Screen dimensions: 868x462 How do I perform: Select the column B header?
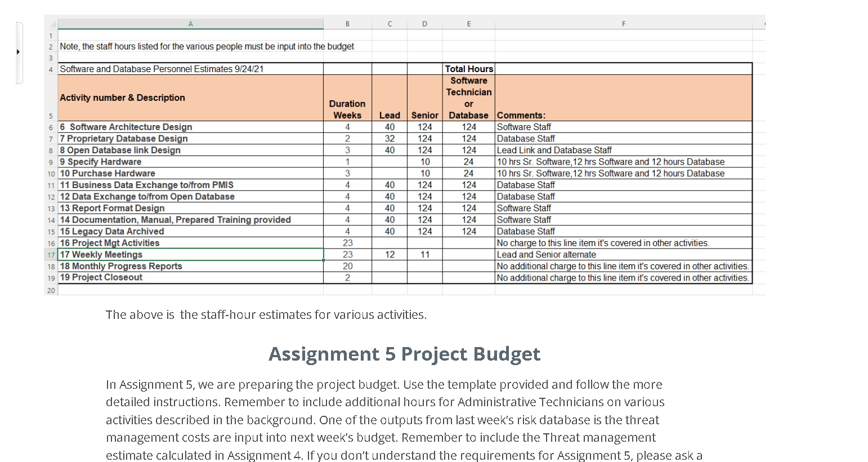point(347,24)
